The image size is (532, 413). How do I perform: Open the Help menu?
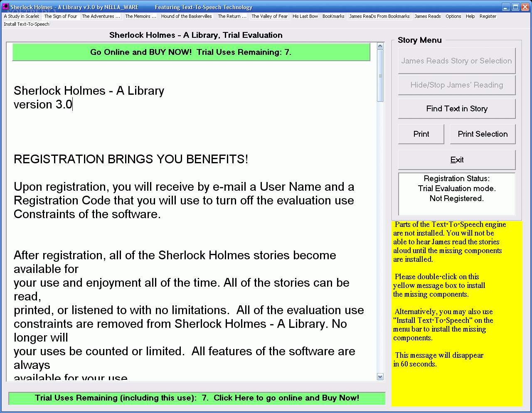(470, 16)
